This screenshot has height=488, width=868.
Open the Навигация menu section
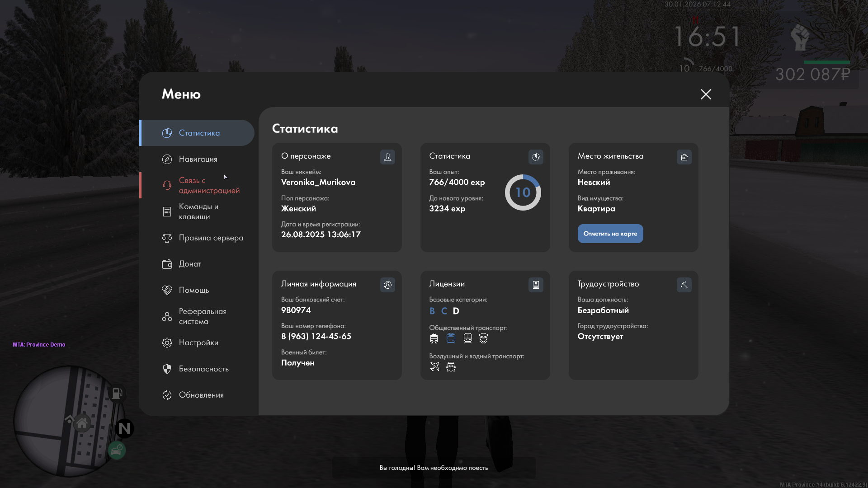(198, 159)
